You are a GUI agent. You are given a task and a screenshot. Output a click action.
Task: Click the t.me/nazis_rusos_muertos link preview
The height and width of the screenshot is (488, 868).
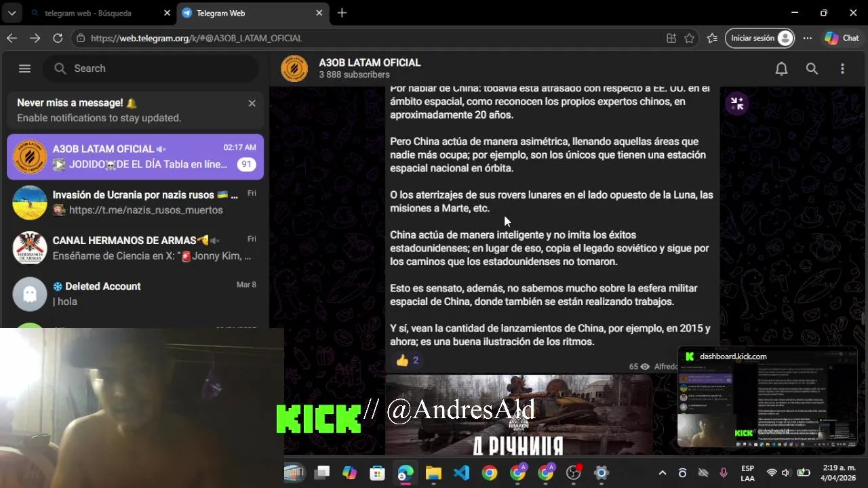(x=146, y=210)
